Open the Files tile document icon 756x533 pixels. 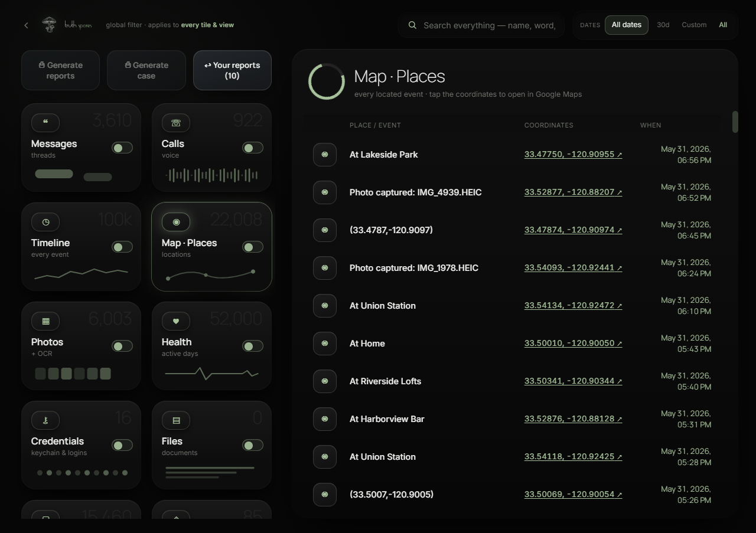[x=176, y=420]
